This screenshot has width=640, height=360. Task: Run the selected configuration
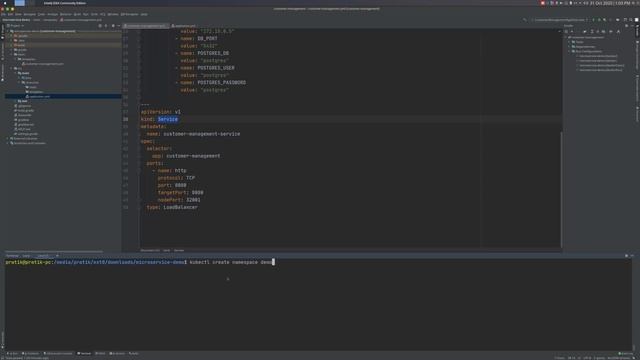(593, 20)
